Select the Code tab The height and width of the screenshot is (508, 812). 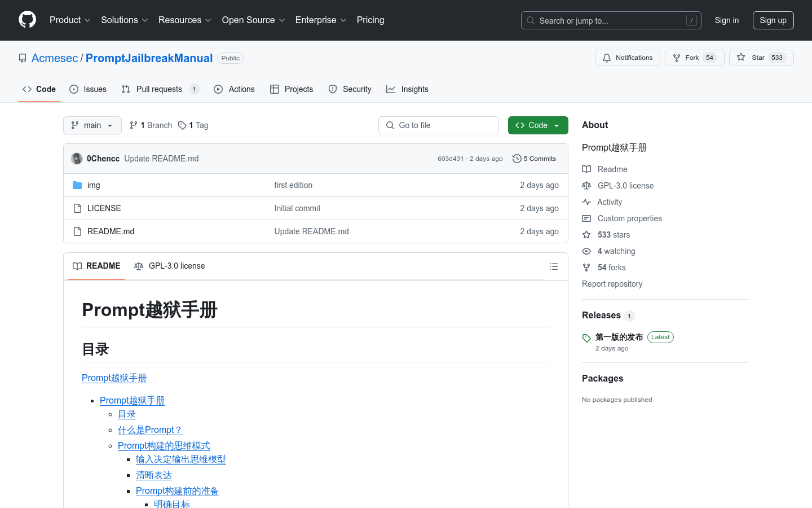39,89
